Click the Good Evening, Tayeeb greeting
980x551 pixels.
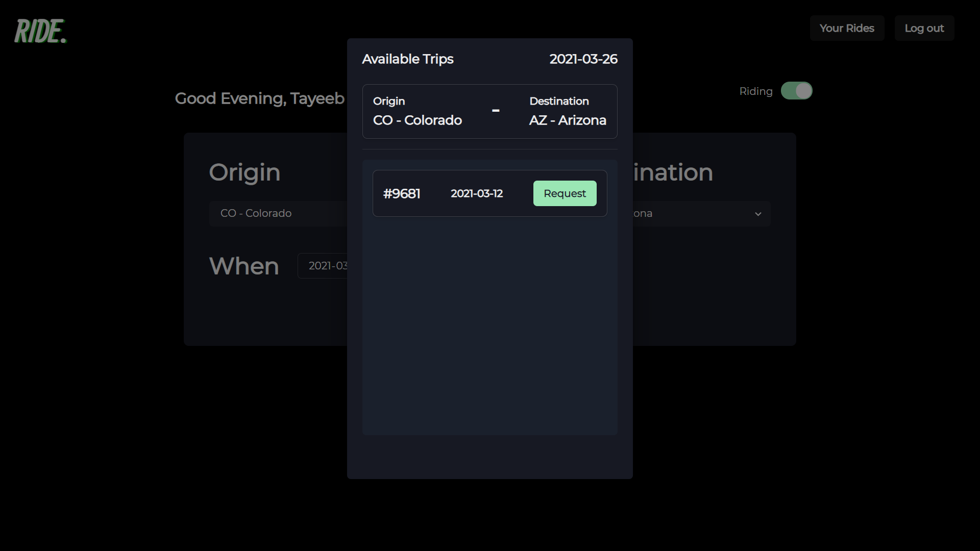(259, 98)
